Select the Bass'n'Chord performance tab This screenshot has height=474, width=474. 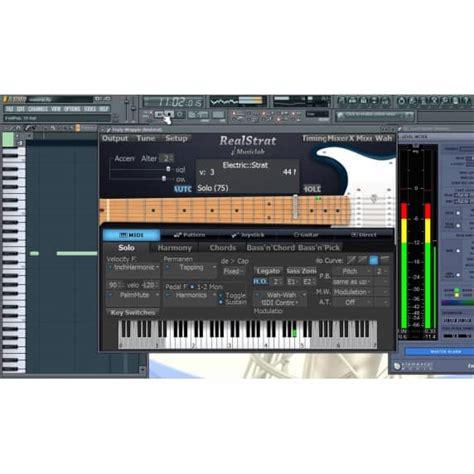point(271,248)
